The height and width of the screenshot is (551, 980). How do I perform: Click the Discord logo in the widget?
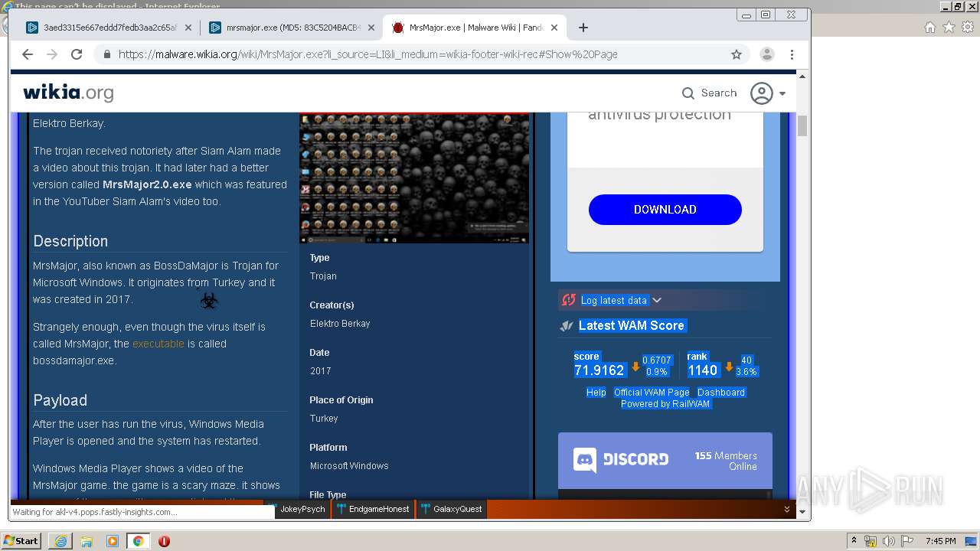(x=585, y=460)
